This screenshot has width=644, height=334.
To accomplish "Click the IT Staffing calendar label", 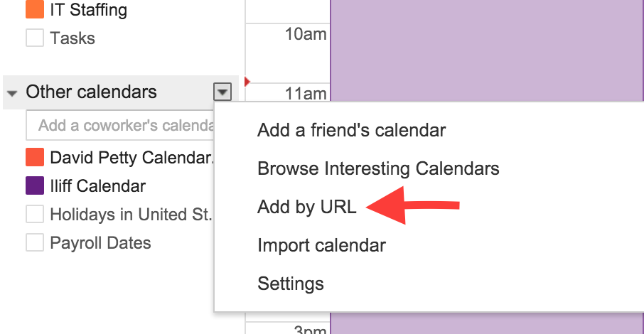I will [89, 10].
